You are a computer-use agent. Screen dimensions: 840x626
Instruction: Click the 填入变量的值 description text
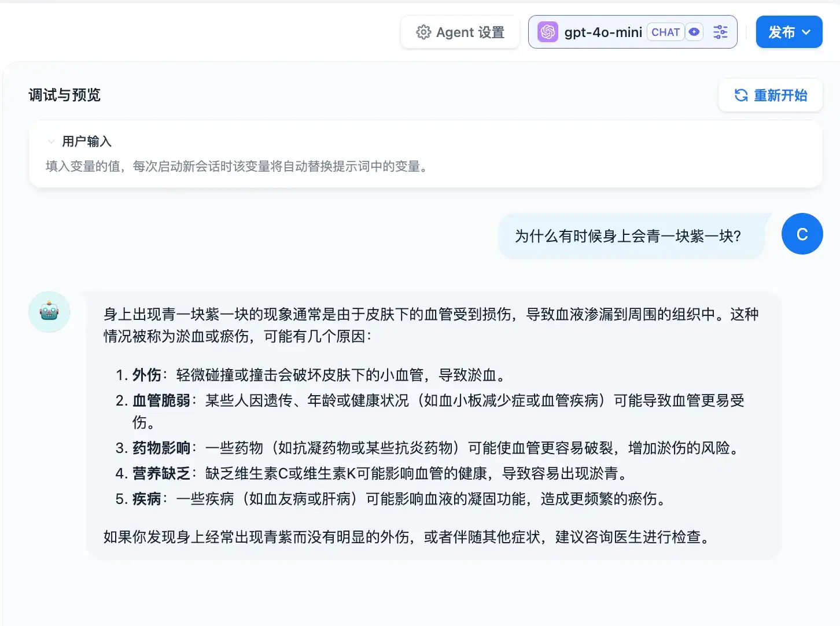(238, 167)
